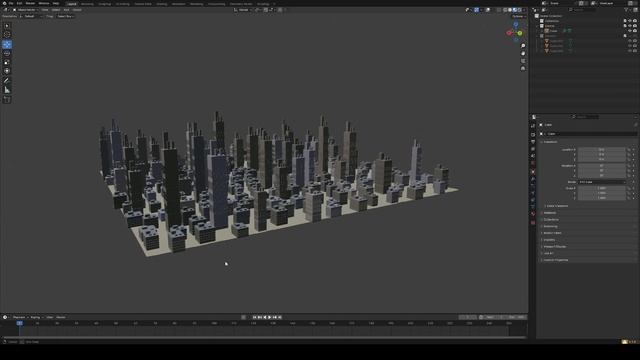Viewport: 640px width, 360px height.
Task: Select the Annotate pencil tool
Action: 7,81
